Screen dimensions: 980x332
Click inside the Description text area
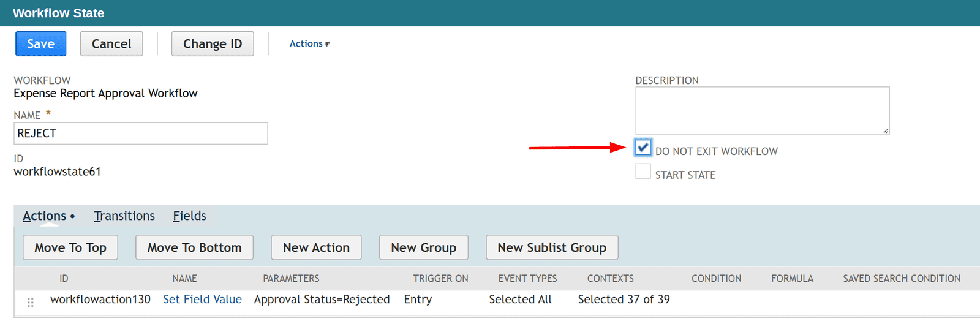point(763,110)
